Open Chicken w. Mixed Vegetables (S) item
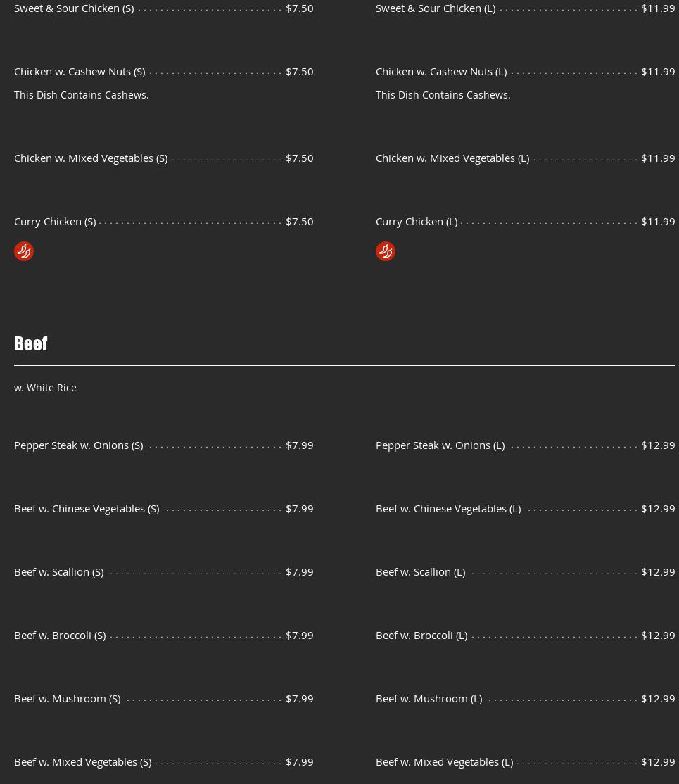Image resolution: width=679 pixels, height=784 pixels. (x=91, y=158)
